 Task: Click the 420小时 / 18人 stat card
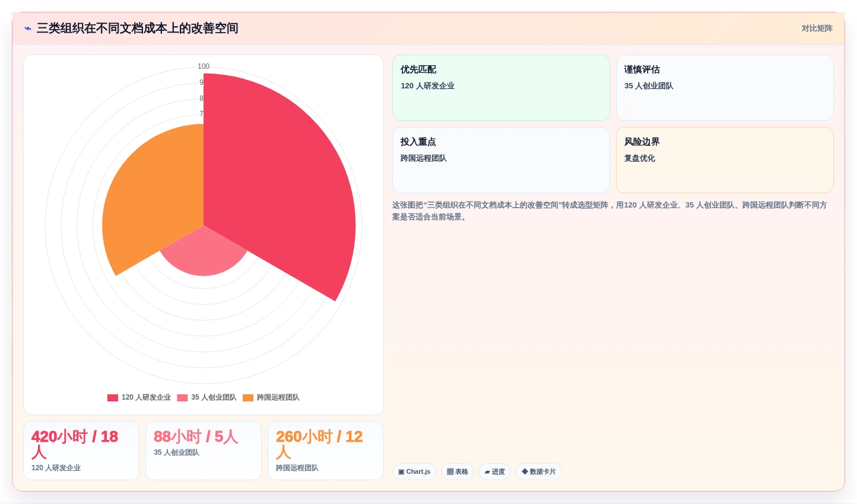pyautogui.click(x=81, y=451)
